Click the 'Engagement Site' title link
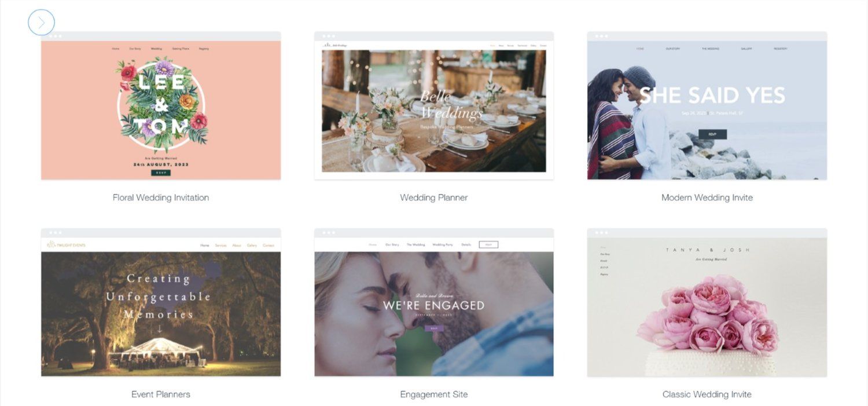The width and height of the screenshot is (868, 406). 434,394
